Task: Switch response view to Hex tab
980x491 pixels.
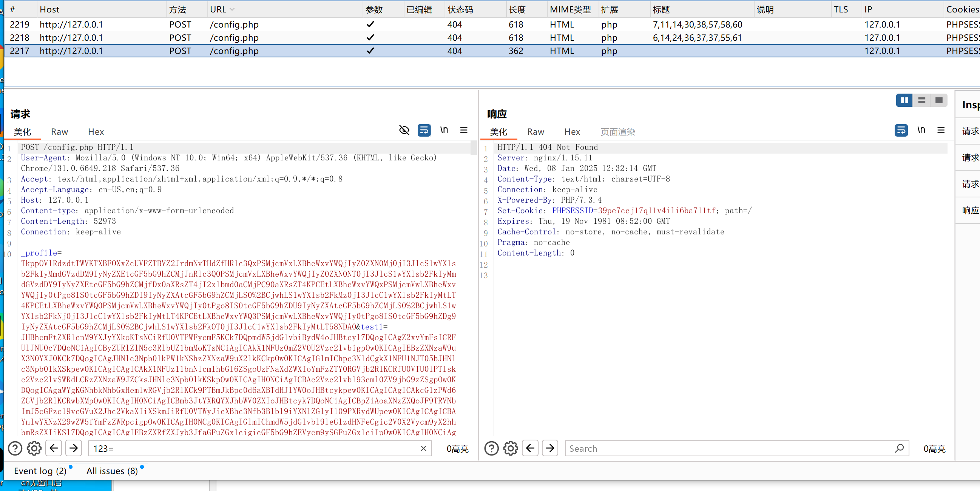Action: click(x=572, y=132)
